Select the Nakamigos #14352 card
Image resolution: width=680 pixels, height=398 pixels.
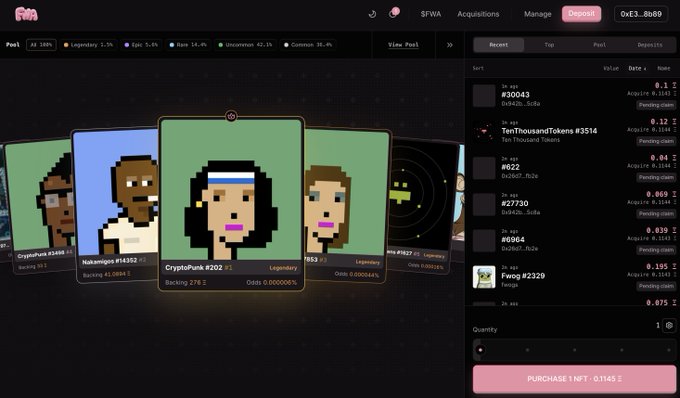coord(115,205)
